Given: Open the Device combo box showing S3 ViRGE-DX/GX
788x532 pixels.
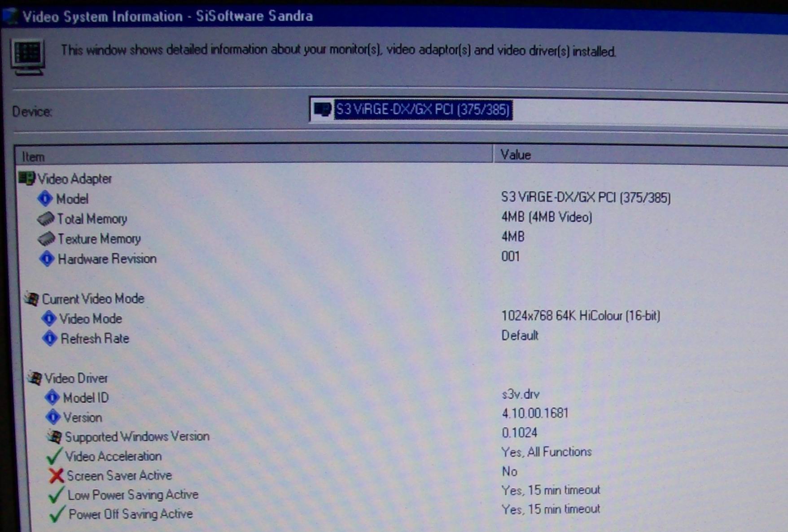Looking at the screenshot, I should click(x=548, y=110).
